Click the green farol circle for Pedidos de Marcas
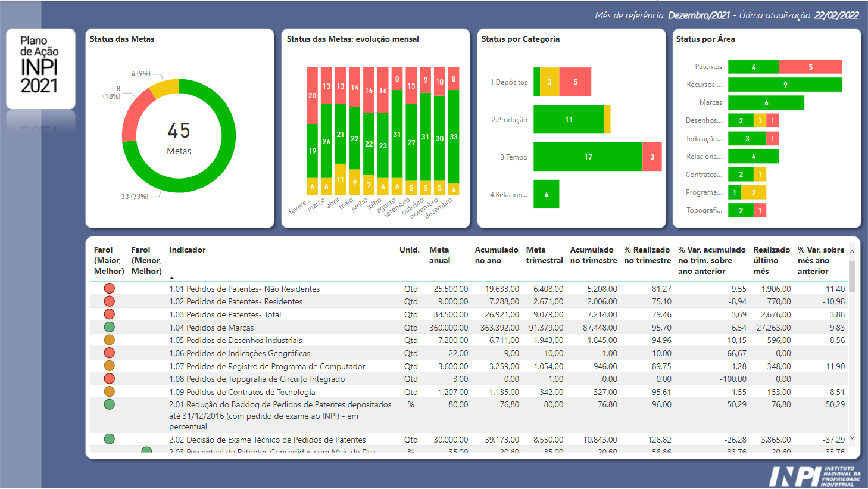 pyautogui.click(x=109, y=327)
